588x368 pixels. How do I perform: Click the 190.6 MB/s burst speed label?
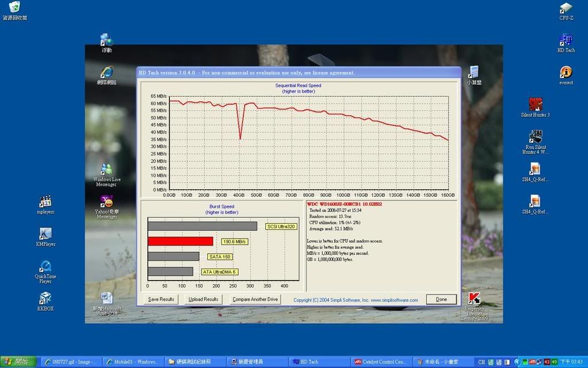tap(234, 241)
